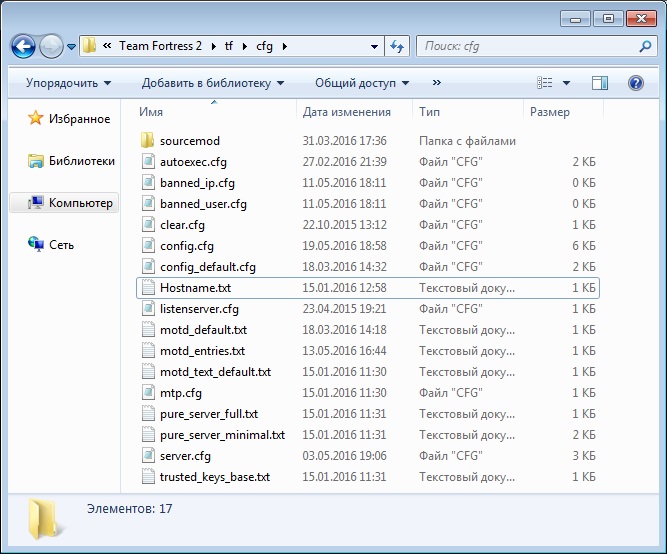Refresh the cfg folder view
Viewport: 667px width, 554px height.
(x=397, y=46)
